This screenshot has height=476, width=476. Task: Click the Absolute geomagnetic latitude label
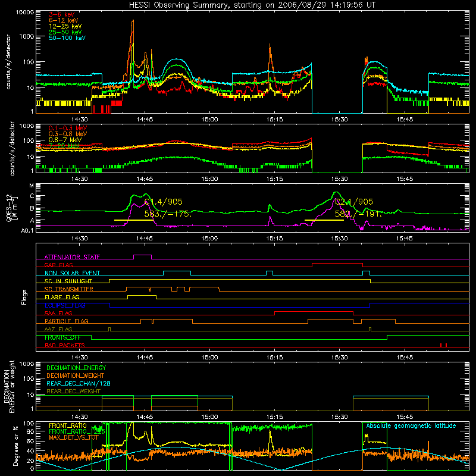pyautogui.click(x=411, y=425)
